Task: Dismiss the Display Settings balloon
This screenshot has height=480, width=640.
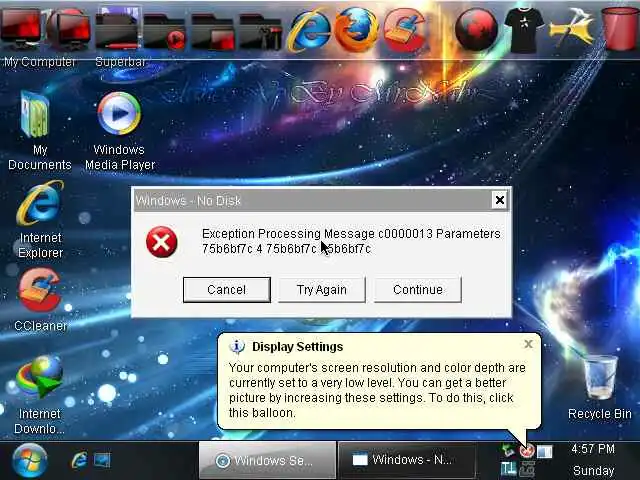Action: point(528,344)
